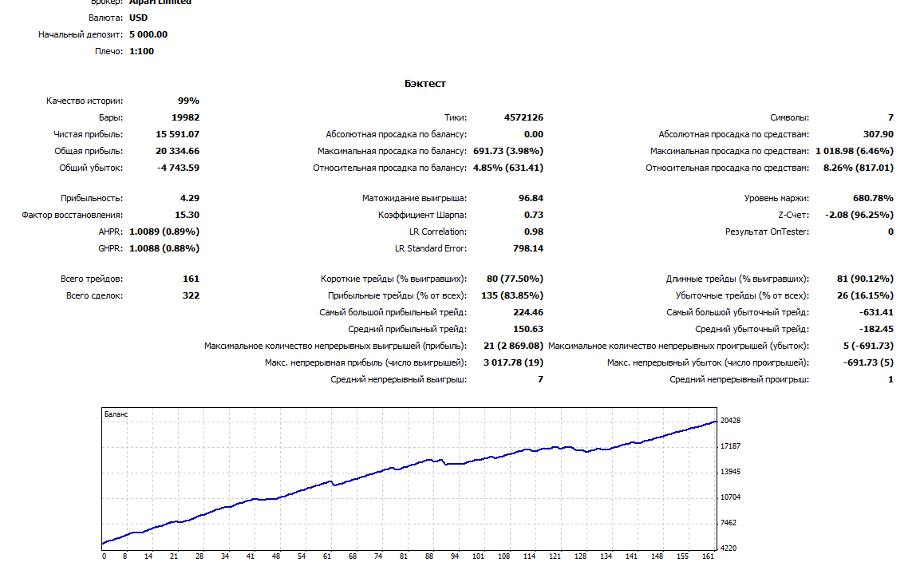Screen dimensions: 924x586
Task: Click absolute equity drawdown value 307.90
Action: click(x=878, y=134)
